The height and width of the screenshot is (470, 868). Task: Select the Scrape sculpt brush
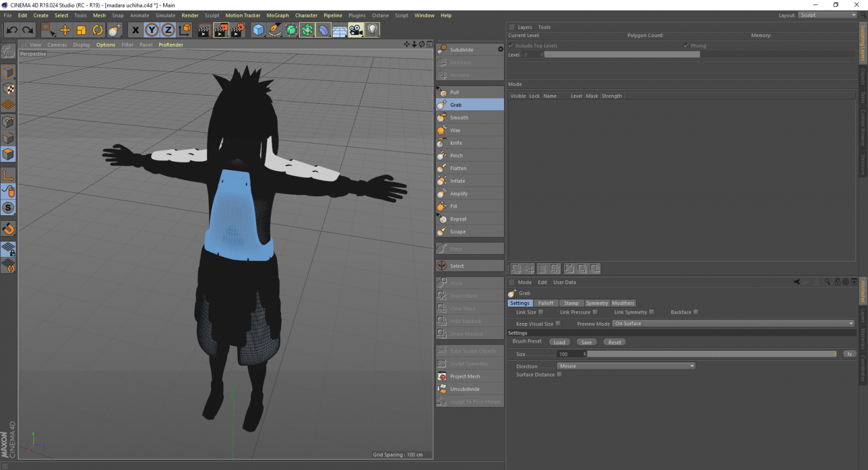[x=470, y=232]
